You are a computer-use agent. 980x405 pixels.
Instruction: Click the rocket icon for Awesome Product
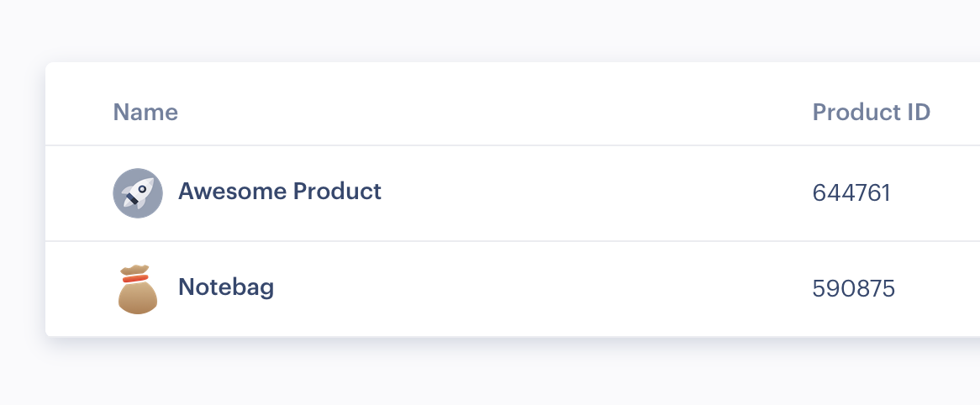138,192
